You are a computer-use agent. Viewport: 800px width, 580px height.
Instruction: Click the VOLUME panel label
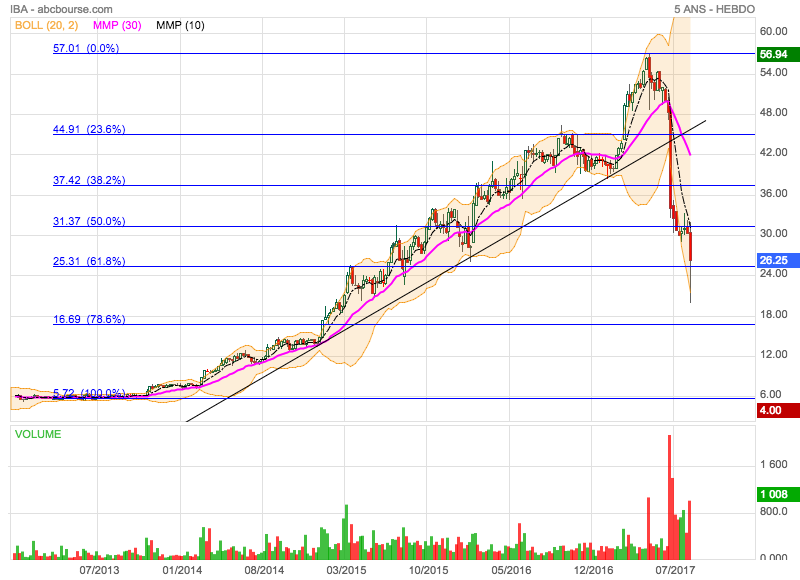(x=38, y=434)
